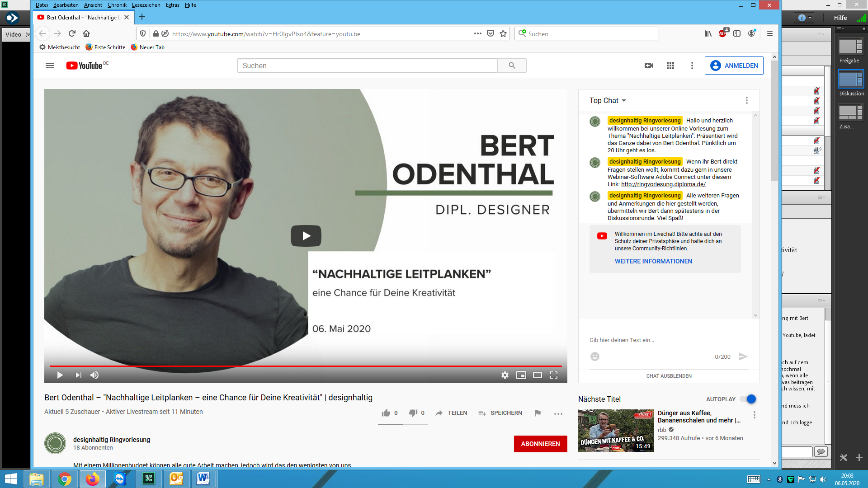Open YouTube settings three-dot menu
The height and width of the screenshot is (488, 868).
[692, 66]
